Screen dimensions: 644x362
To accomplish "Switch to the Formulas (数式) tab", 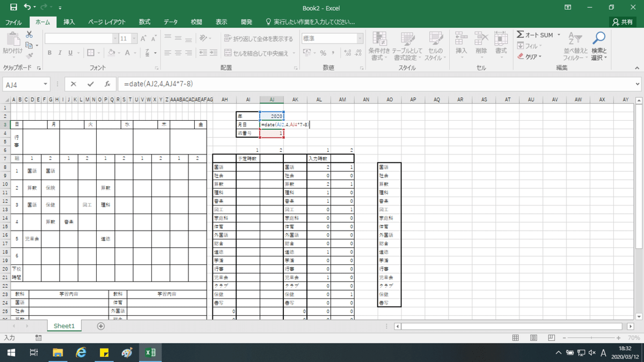I will pos(144,22).
